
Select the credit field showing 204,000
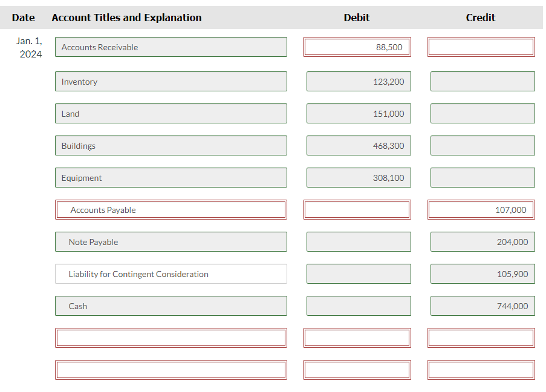point(482,241)
